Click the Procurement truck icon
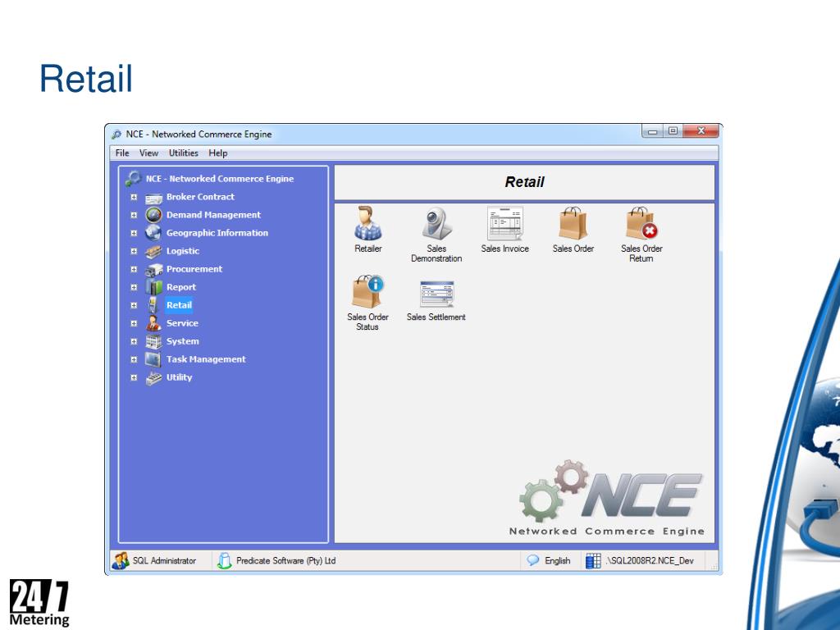Screen dimensions: 840x630 tap(153, 269)
